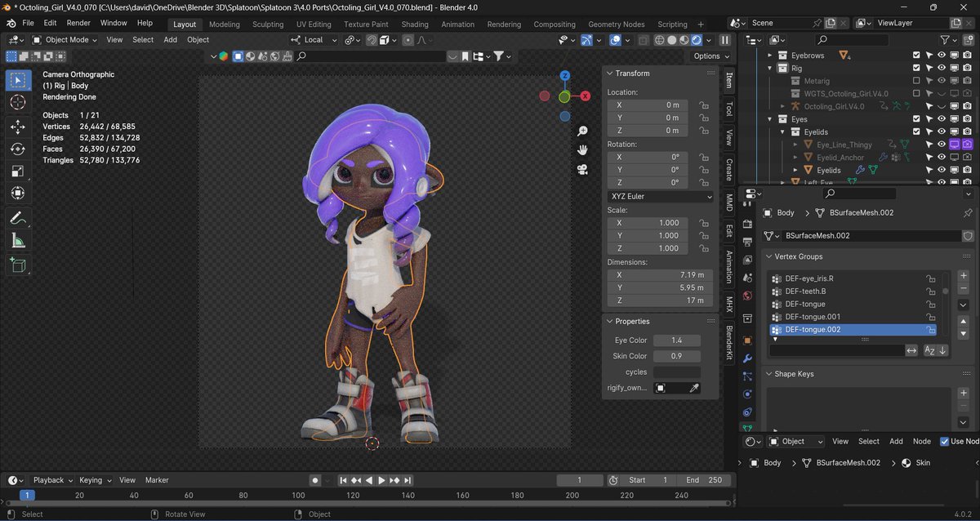Select the Cursor tool in the toolbar
Image resolution: width=980 pixels, height=521 pixels.
(x=18, y=103)
